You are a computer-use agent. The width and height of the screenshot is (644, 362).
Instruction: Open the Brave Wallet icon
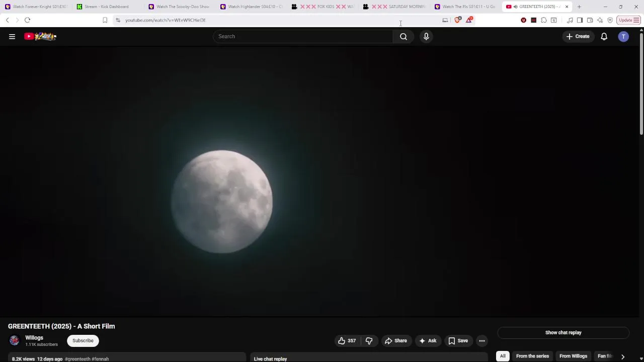point(590,20)
